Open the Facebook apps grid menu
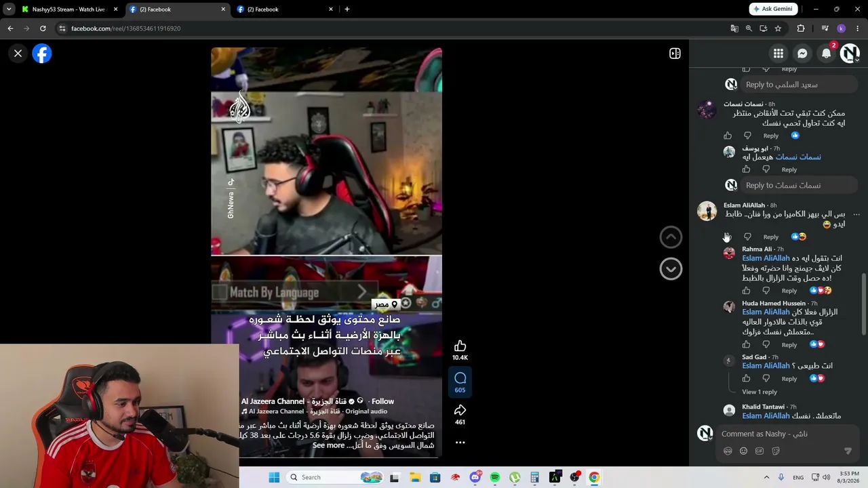Screen dimensions: 868x488 [778, 54]
